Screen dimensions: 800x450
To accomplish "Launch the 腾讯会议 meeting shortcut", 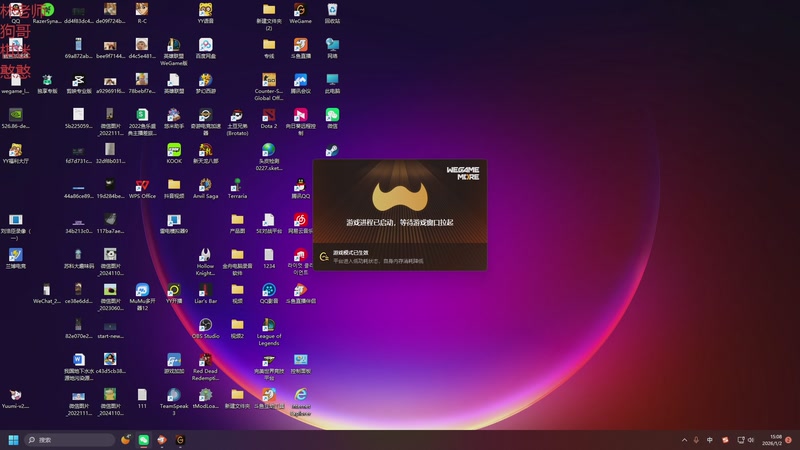I will coord(301,83).
